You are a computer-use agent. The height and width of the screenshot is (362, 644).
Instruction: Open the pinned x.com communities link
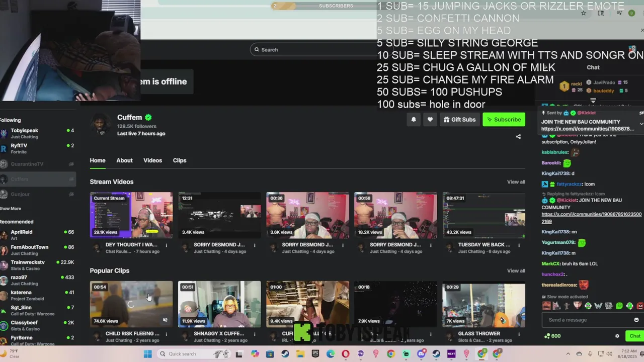coord(588,129)
